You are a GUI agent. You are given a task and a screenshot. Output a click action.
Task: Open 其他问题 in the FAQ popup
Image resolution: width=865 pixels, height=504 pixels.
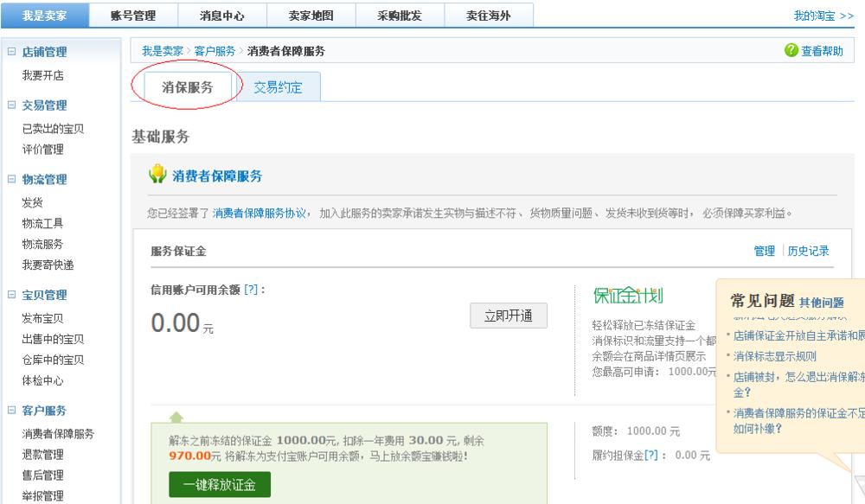click(x=822, y=303)
